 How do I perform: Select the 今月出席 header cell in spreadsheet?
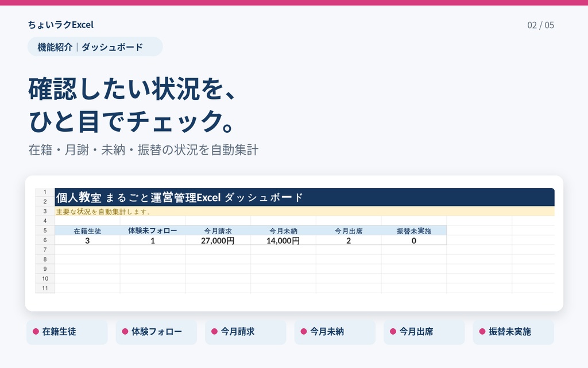click(349, 231)
